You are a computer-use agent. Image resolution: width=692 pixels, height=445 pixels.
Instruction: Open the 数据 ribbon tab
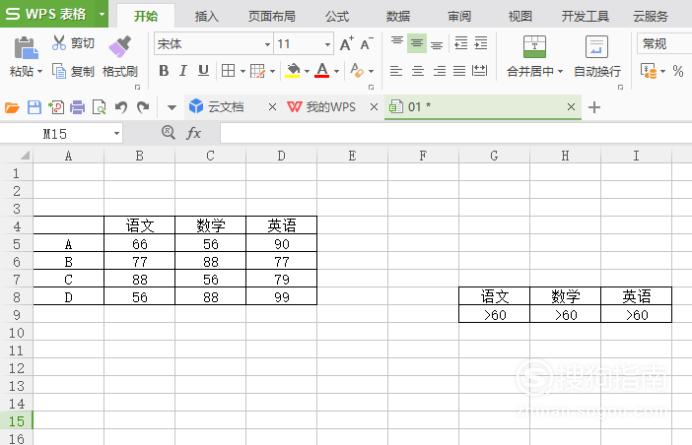(398, 16)
